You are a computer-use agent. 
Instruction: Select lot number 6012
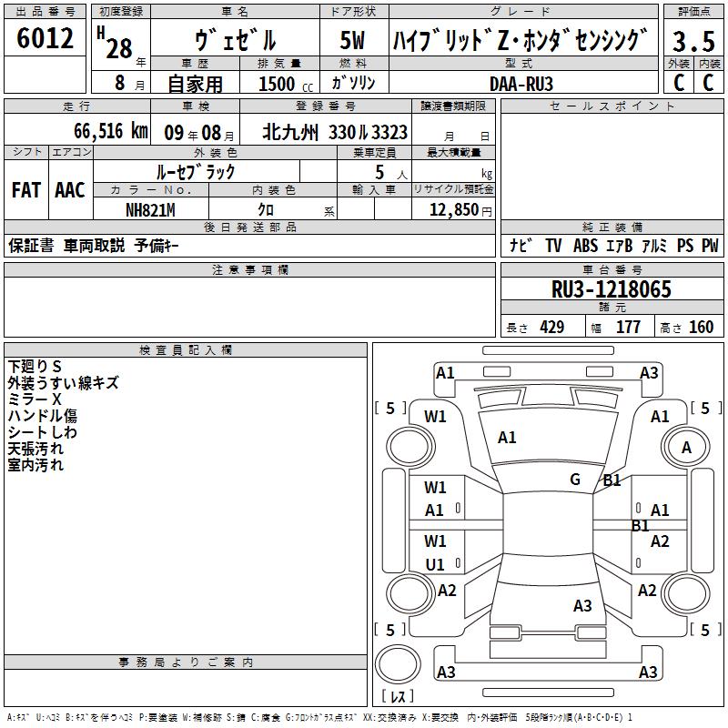[45, 38]
